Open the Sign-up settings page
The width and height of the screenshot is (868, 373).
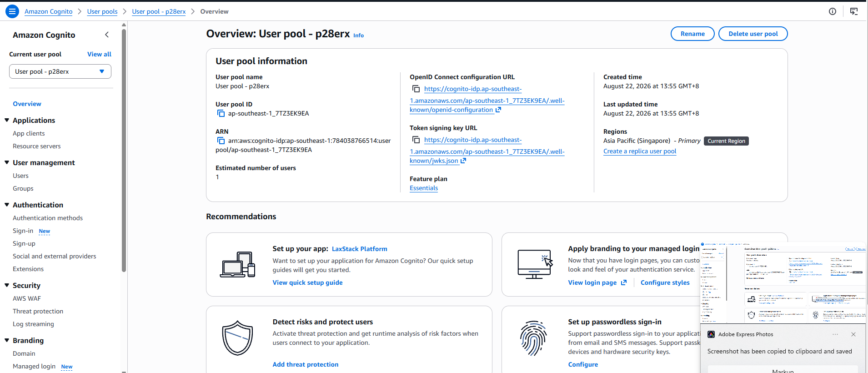tap(24, 243)
